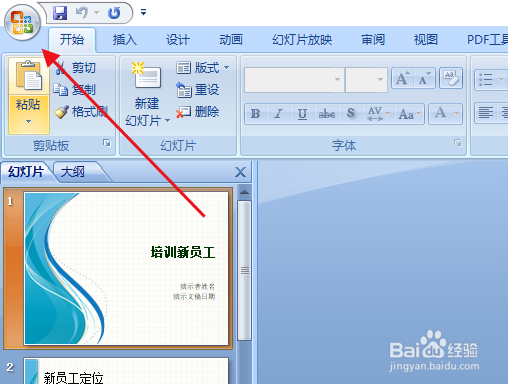Apply the font color A button
This screenshot has height=384, width=508.
440,113
